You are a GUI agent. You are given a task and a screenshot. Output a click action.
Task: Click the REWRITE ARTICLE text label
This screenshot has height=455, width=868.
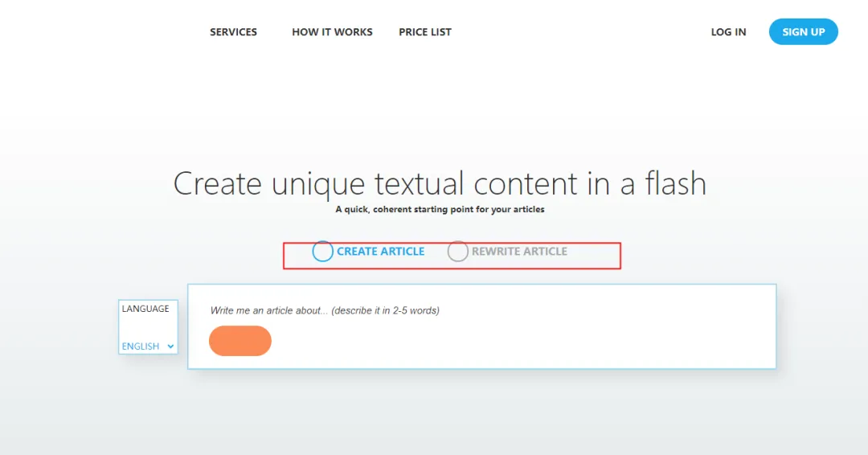(x=519, y=252)
